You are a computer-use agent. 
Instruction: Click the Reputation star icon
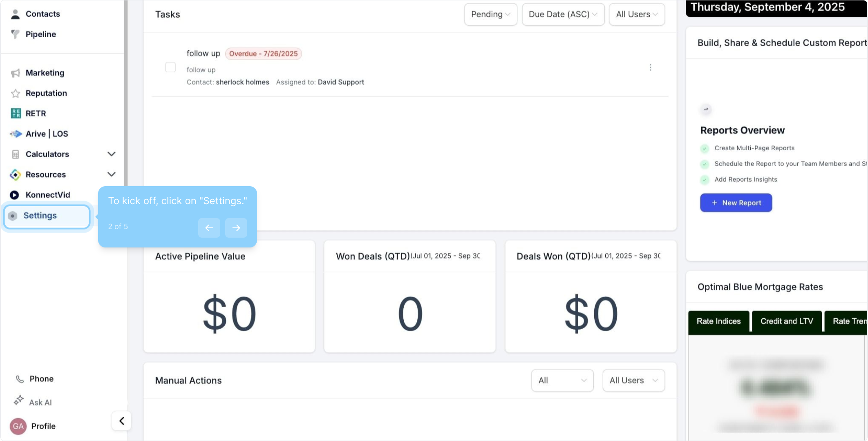tap(15, 94)
